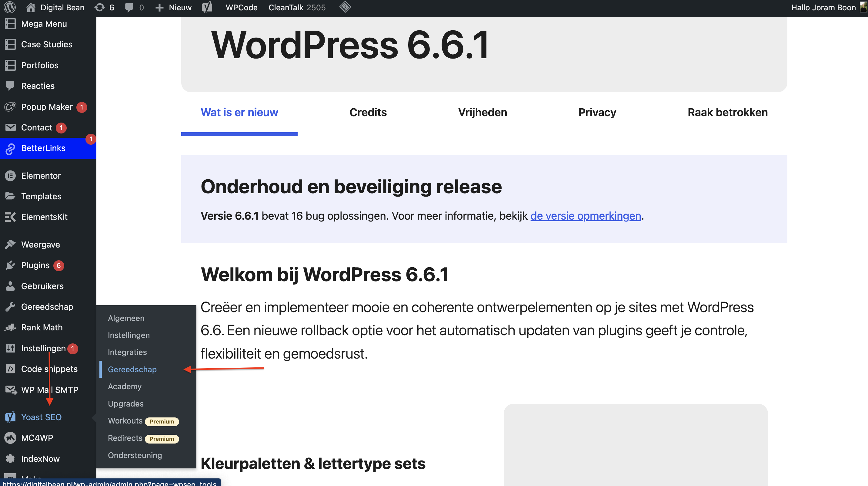Open WPCode from the admin bar
The image size is (868, 486).
pos(241,7)
